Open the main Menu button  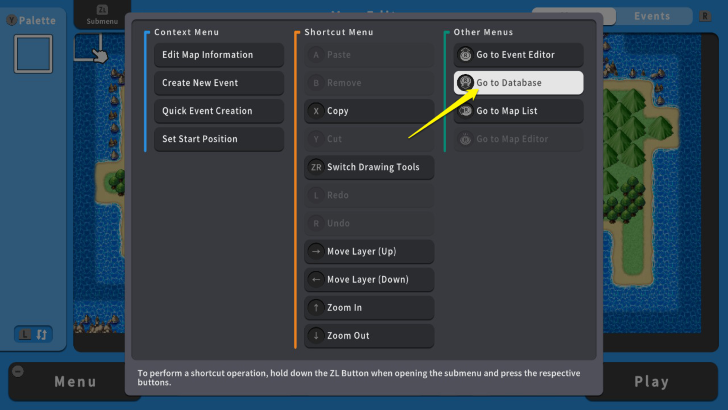coord(75,382)
